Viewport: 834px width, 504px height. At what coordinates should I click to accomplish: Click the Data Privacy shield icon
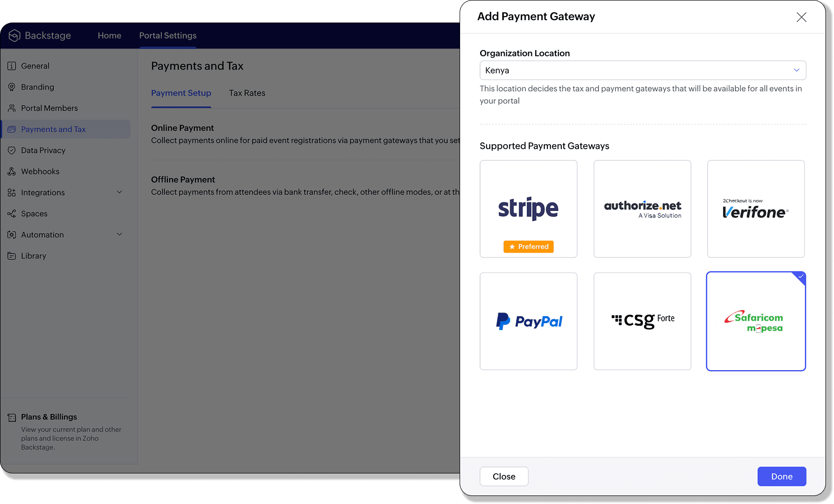coord(12,150)
